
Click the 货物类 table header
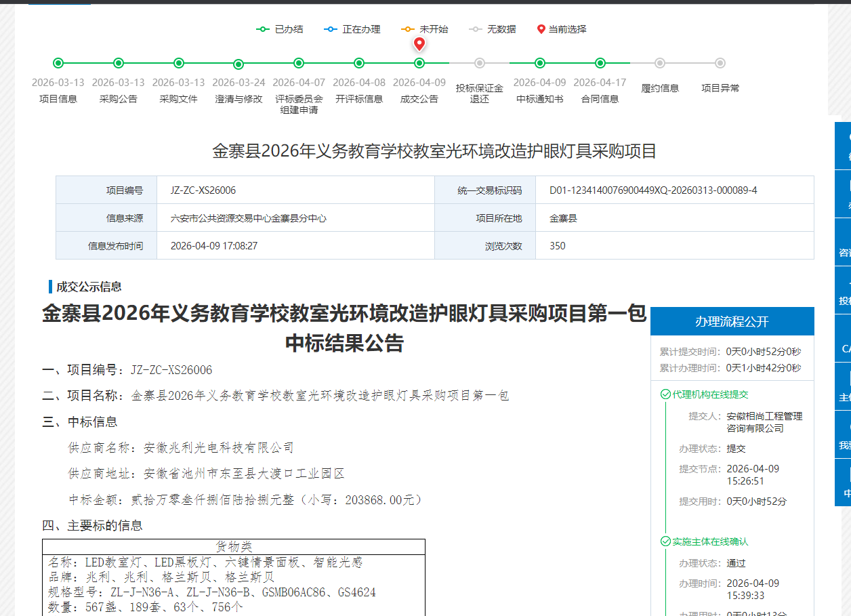click(234, 547)
